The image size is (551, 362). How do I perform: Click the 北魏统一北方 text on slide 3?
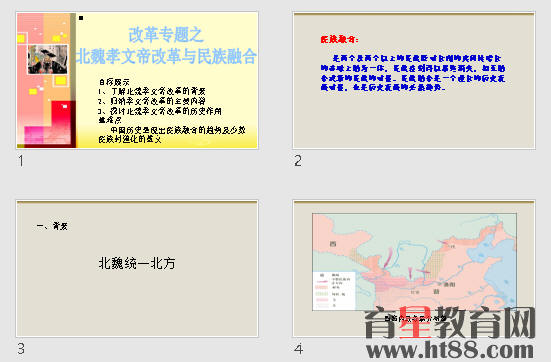(x=137, y=263)
